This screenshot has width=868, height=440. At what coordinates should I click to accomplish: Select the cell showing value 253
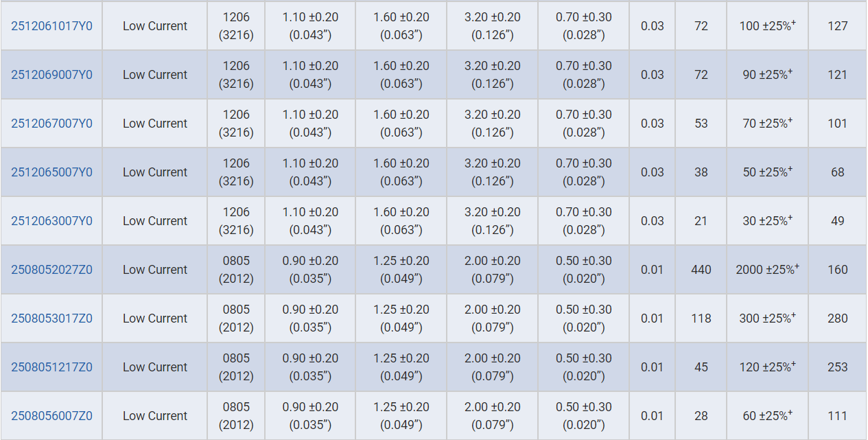coord(837,367)
